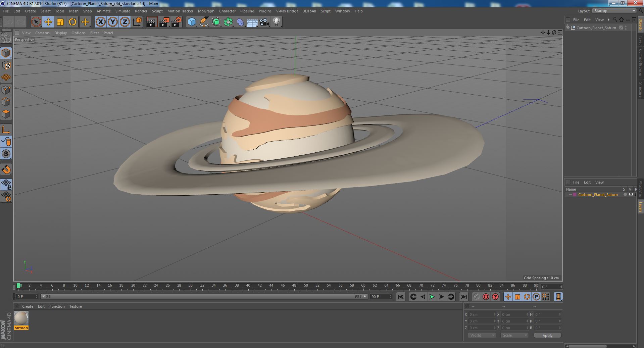
Task: Click the Redo arrow icon
Action: click(x=20, y=22)
